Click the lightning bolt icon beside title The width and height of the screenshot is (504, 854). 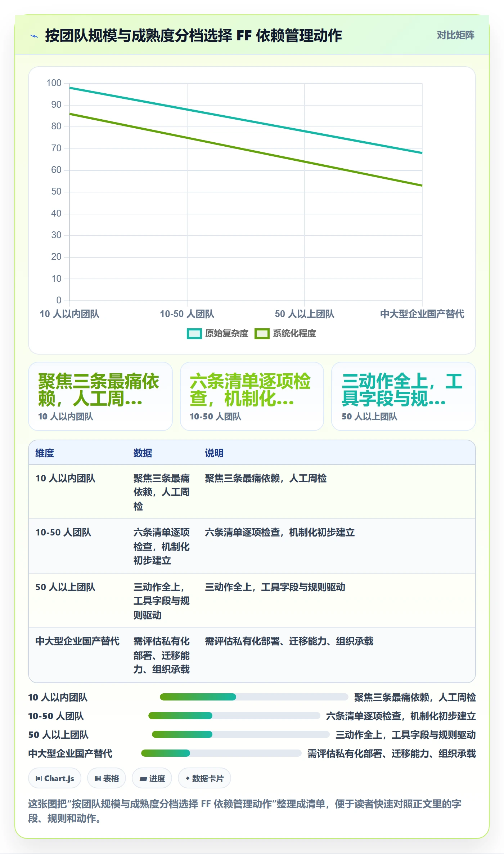[34, 36]
